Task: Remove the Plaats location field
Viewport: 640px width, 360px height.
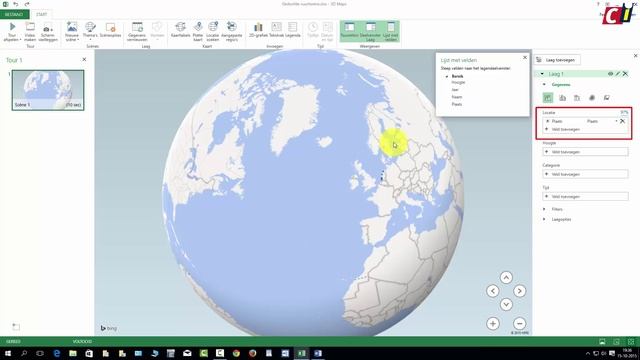Action: 622,121
